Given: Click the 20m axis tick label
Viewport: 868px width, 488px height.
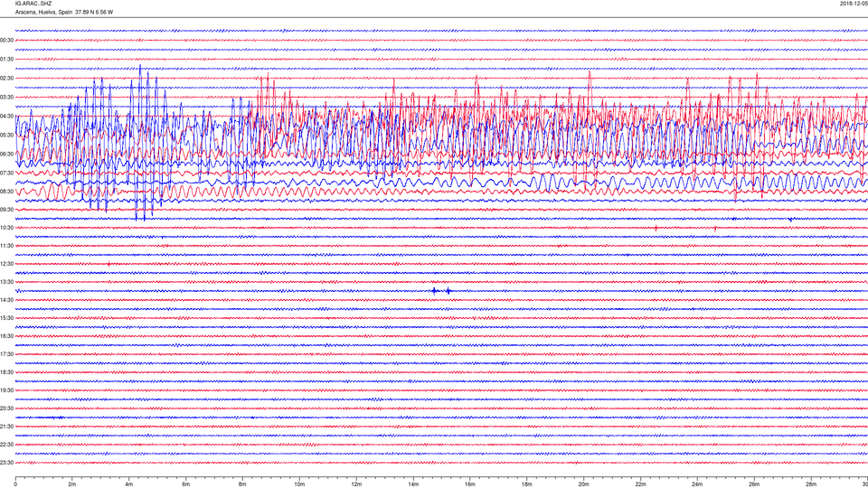Looking at the screenshot, I should point(583,484).
